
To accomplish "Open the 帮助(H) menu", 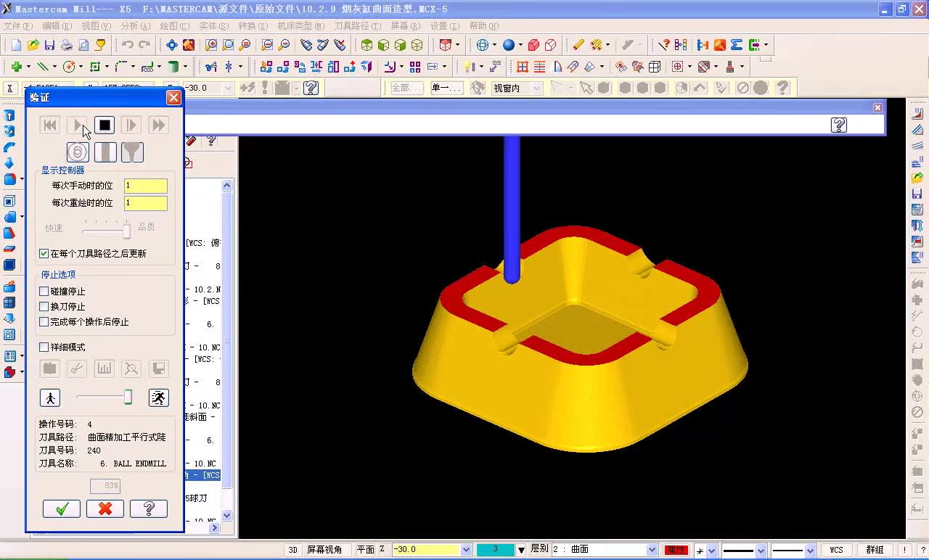I will pyautogui.click(x=483, y=26).
